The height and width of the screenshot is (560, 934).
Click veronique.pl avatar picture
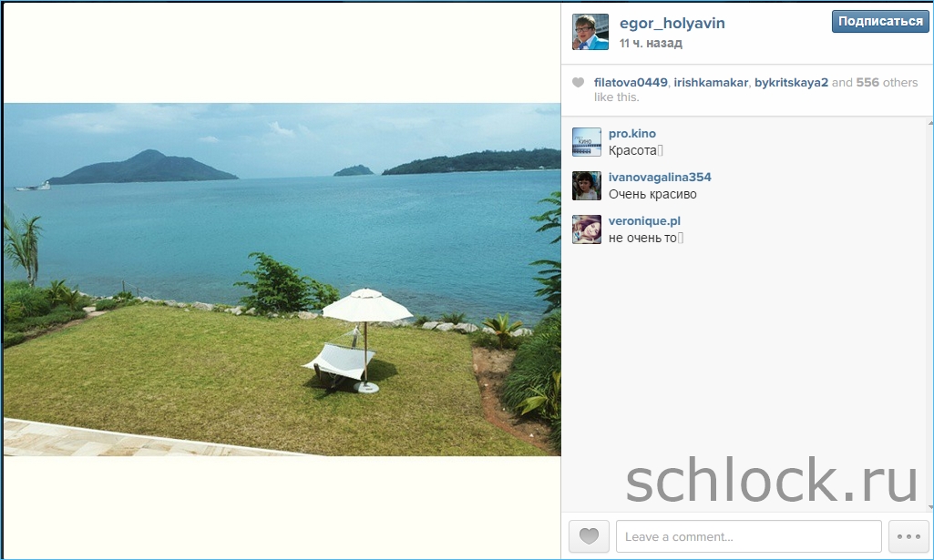click(587, 229)
